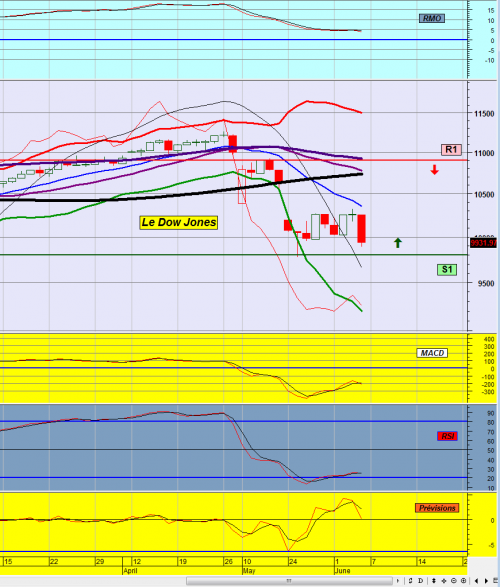Zoom in with the plus circle icon
The image size is (500, 587).
coord(463,581)
